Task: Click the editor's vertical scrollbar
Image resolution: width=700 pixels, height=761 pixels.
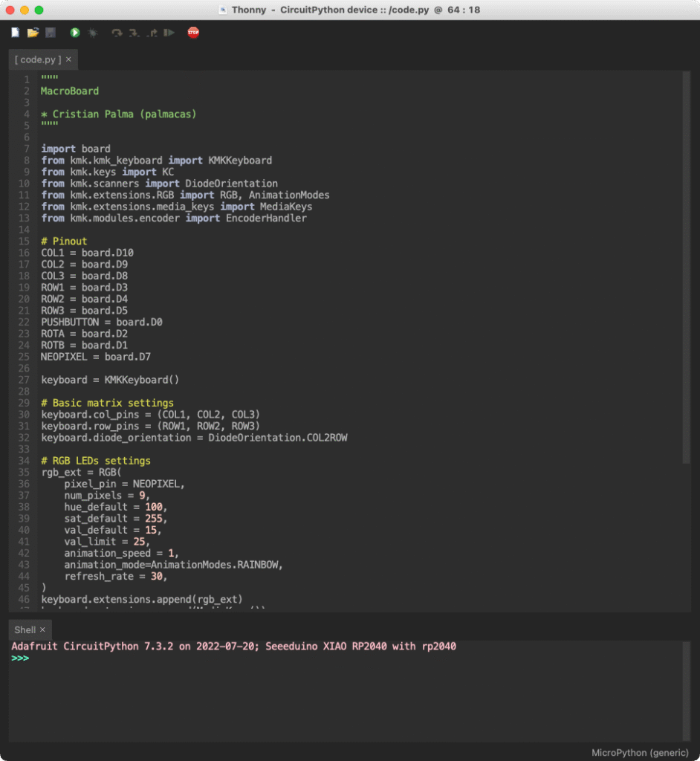Action: coord(686,268)
